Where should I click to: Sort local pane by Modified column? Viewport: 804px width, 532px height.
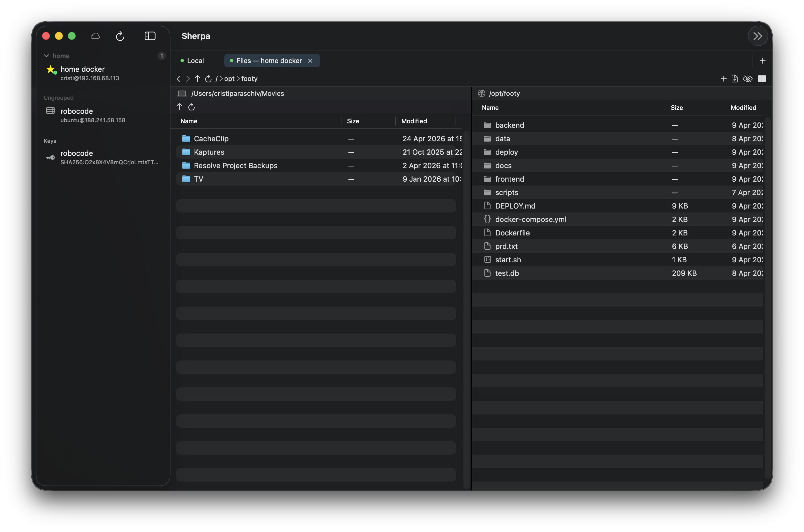click(x=414, y=121)
